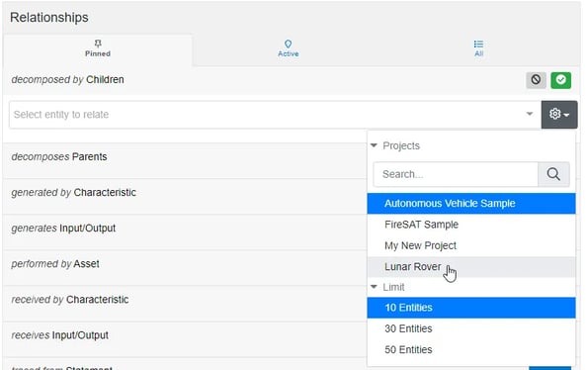588x370 pixels.
Task: Click the project Search input field
Action: (x=456, y=174)
